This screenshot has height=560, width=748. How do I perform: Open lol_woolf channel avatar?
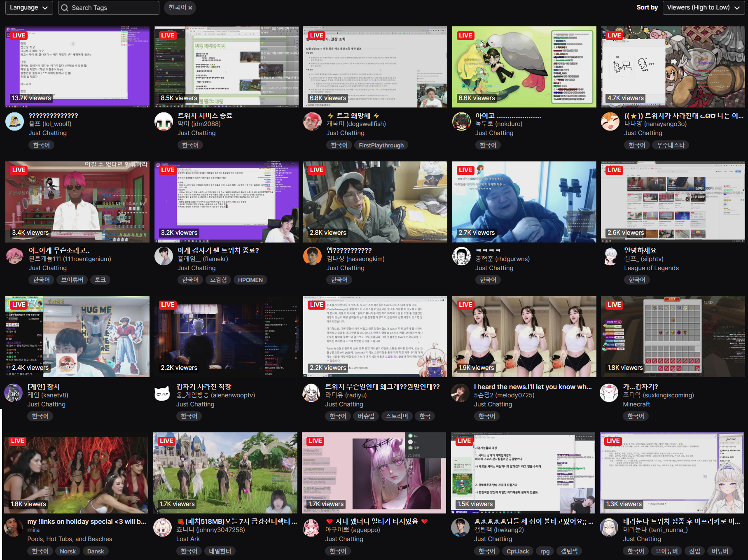14,122
